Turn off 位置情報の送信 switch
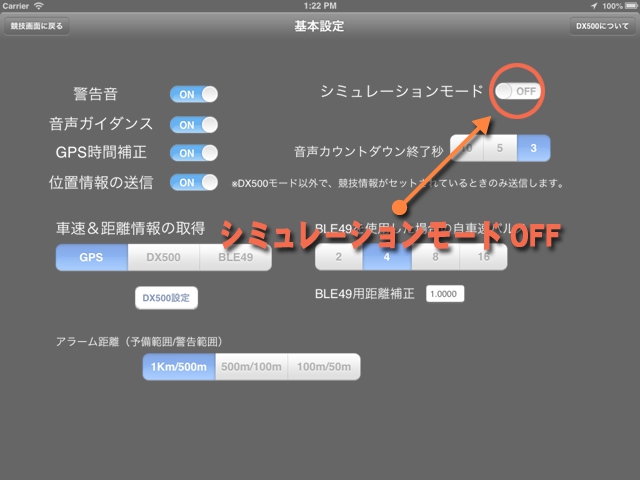 (193, 182)
